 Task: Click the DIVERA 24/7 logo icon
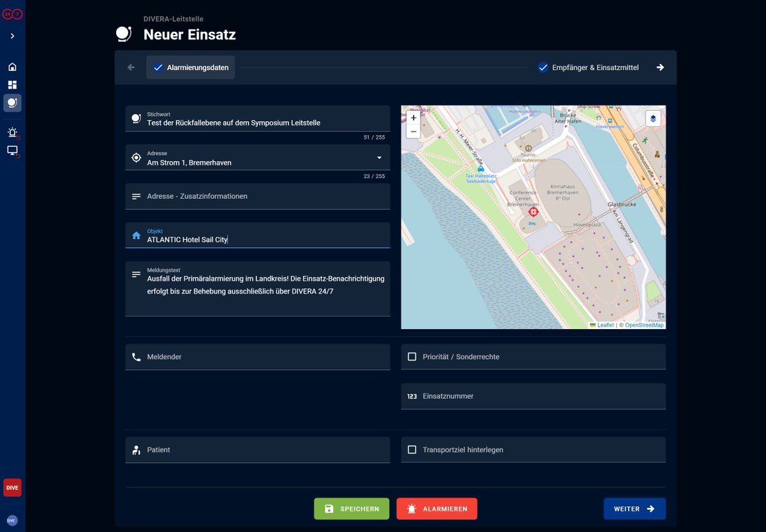[12, 14]
